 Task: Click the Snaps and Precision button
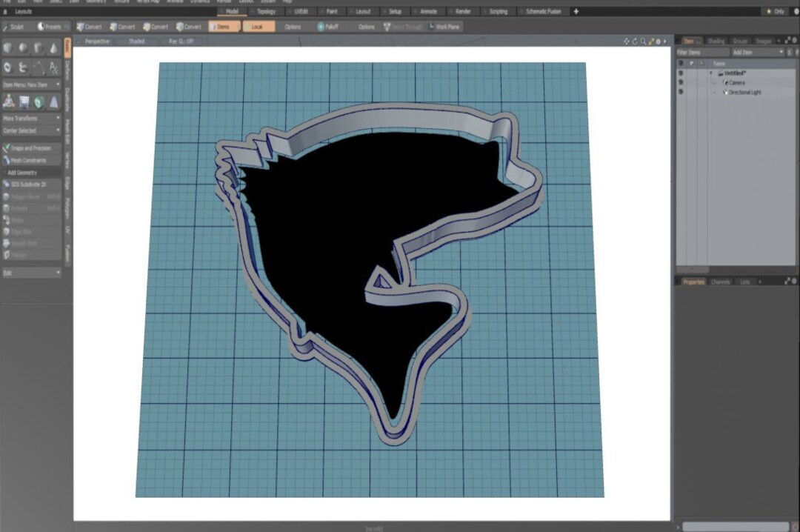click(x=31, y=148)
